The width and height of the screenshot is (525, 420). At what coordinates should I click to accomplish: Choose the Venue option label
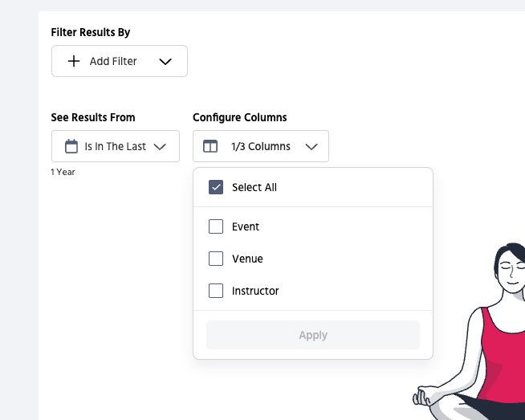(247, 259)
